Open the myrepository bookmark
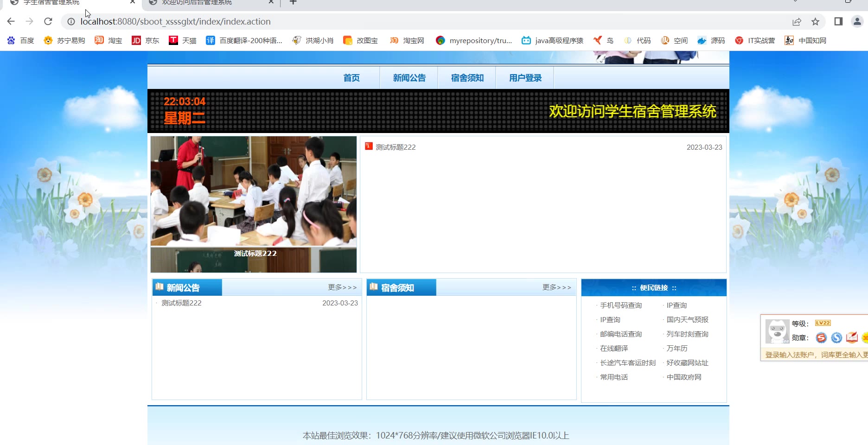Screen dimensions: 868x445 coord(474,40)
